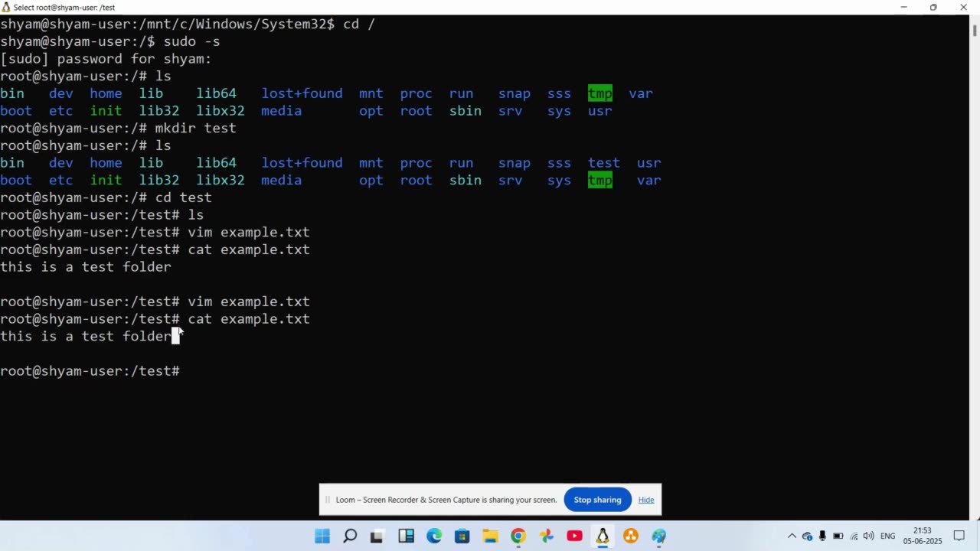
Task: Click '[sudo] password for shyam:' line
Action: pyautogui.click(x=106, y=59)
